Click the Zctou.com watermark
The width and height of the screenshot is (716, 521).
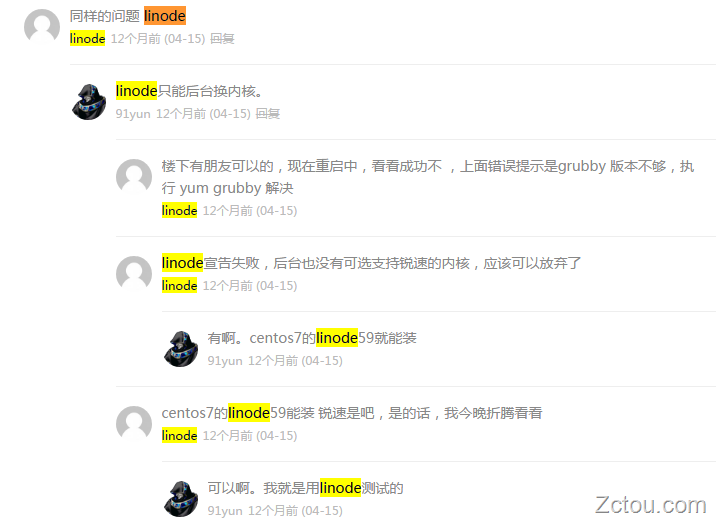[x=651, y=505]
